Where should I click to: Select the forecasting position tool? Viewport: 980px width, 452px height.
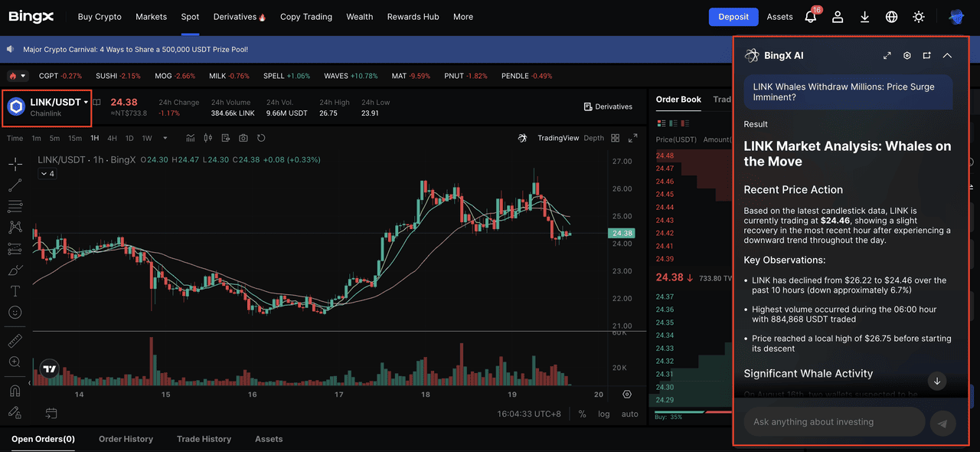15,249
